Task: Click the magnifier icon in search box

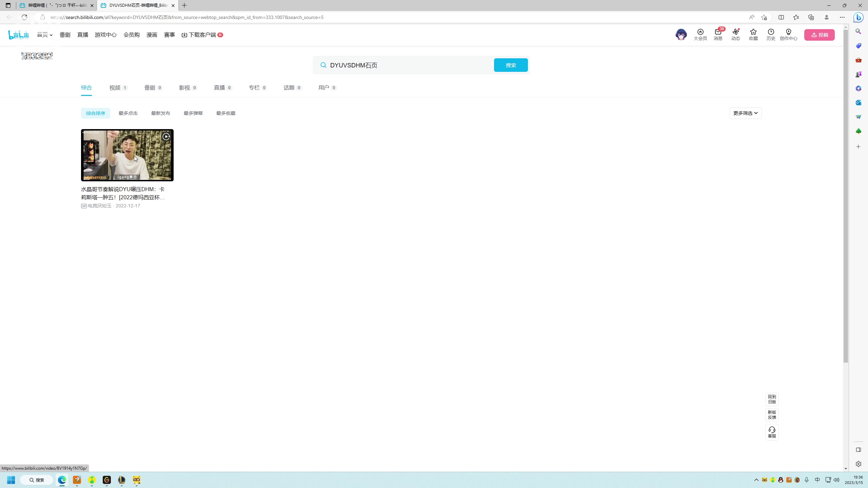Action: pyautogui.click(x=323, y=65)
